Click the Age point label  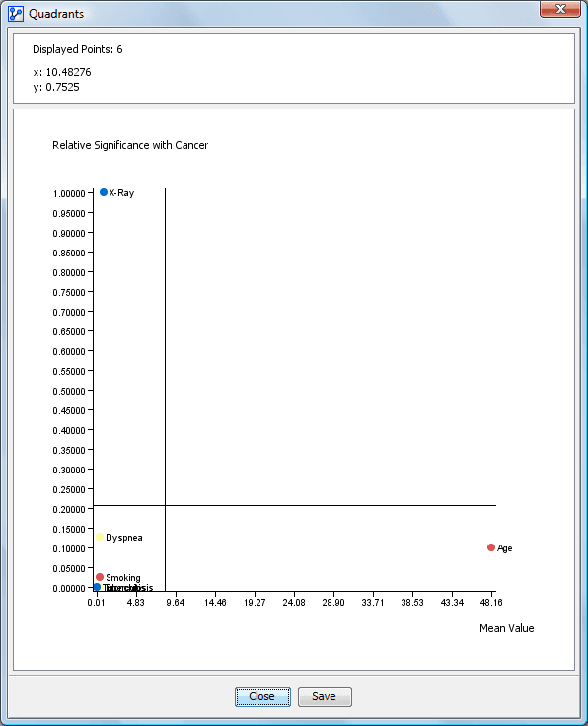coord(505,548)
